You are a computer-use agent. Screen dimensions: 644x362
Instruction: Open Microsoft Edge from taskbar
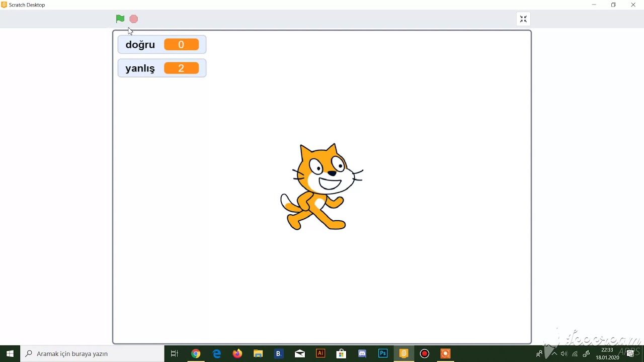[x=217, y=353]
